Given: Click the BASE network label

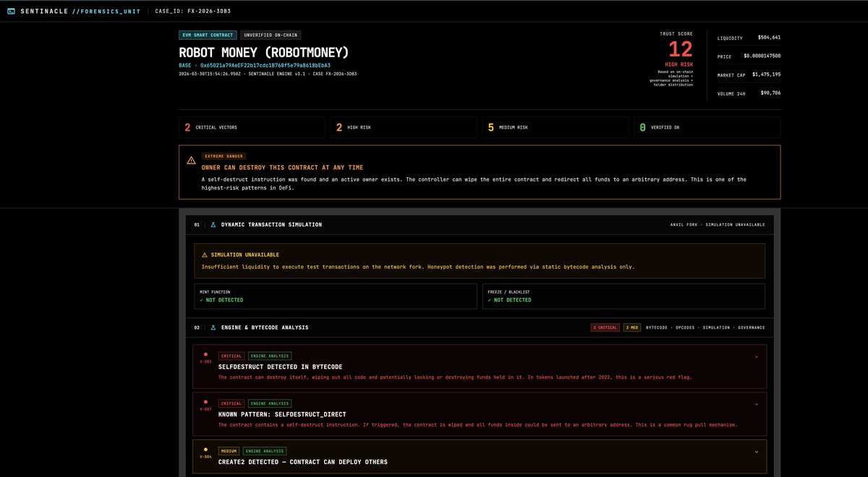Looking at the screenshot, I should (185, 65).
